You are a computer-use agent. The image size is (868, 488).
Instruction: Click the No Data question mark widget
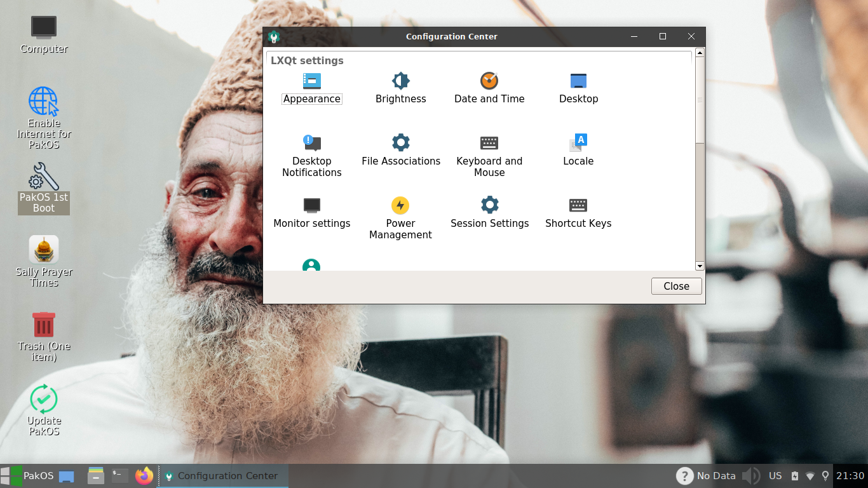tap(706, 475)
